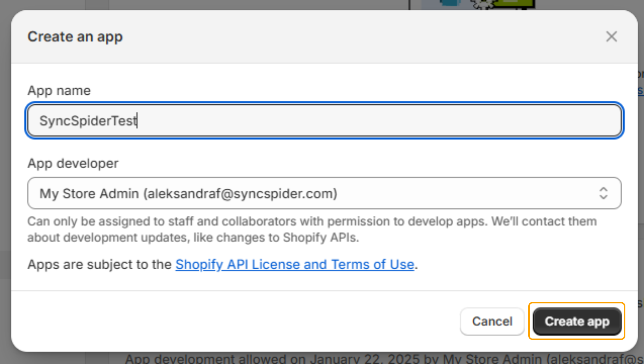Click the staff and collaborators help text

(x=312, y=230)
